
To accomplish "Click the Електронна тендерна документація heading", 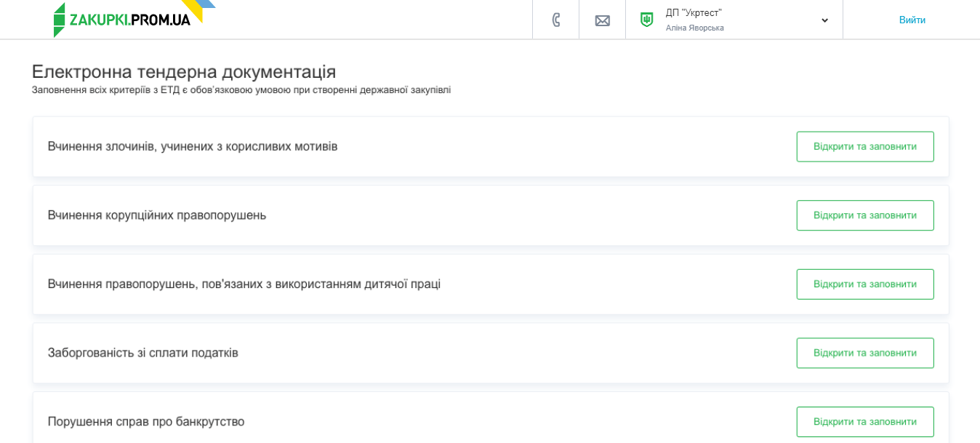I will [184, 71].
